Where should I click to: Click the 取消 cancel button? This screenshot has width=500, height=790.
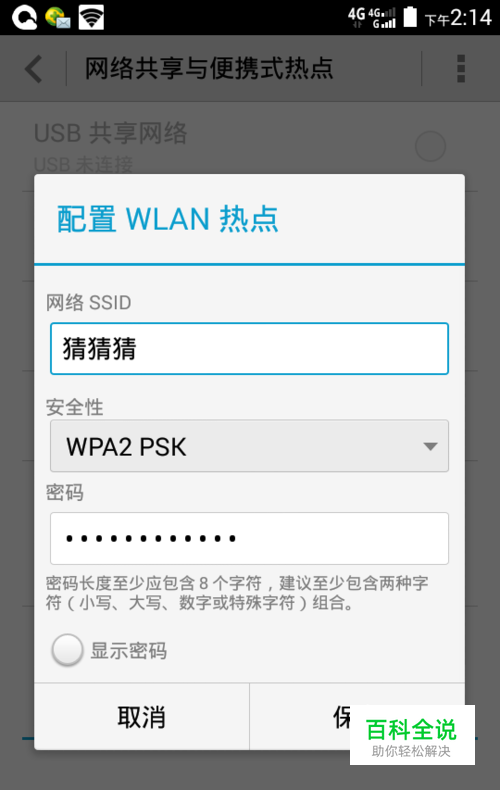[142, 716]
